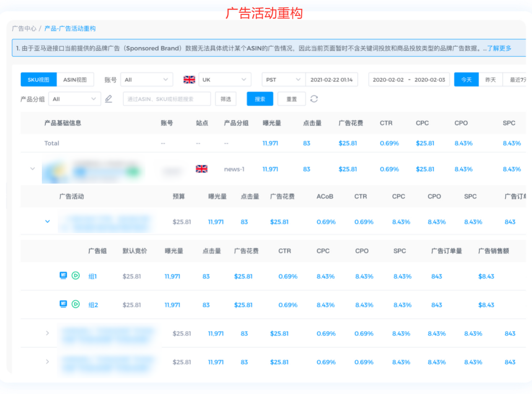Screen dimensions: 532x394
Task: Open the PST timezone dropdown
Action: point(283,80)
